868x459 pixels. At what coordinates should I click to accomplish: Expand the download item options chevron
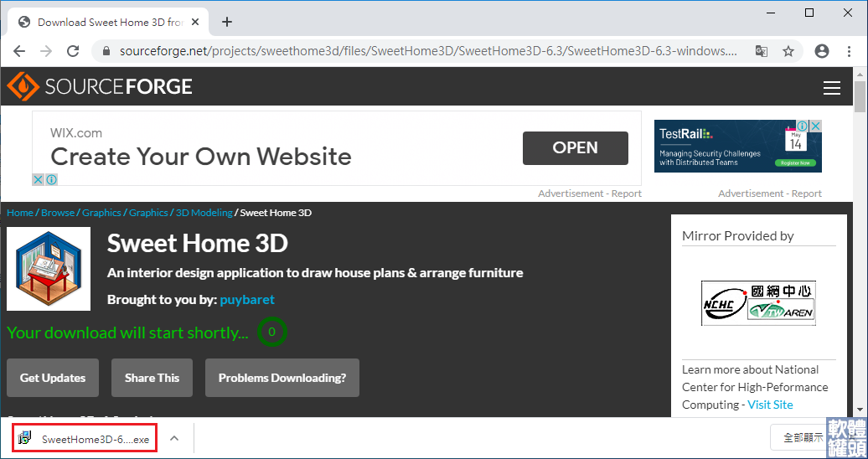pos(173,439)
